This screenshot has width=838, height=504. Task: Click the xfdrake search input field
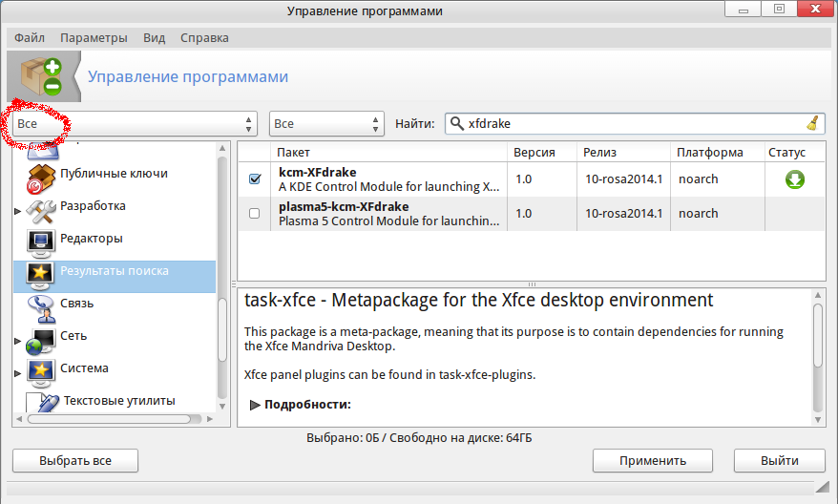630,124
